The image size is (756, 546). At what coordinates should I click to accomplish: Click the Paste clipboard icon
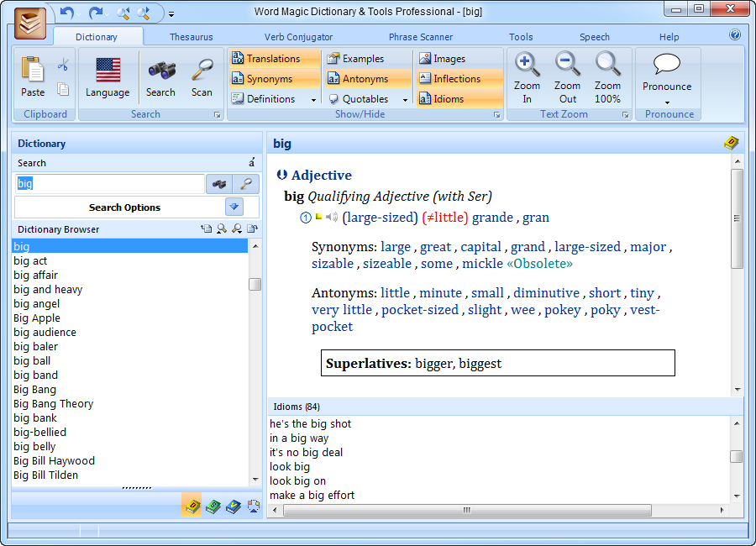[x=33, y=76]
